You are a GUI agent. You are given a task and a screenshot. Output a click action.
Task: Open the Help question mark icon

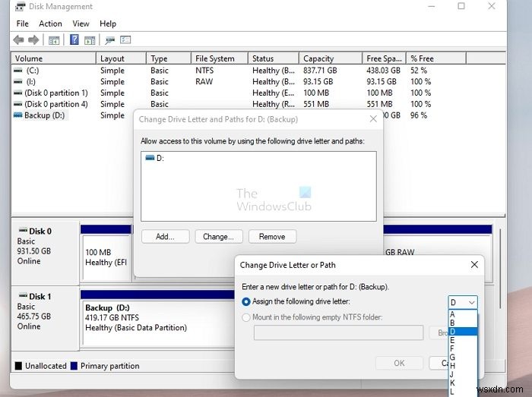click(74, 39)
